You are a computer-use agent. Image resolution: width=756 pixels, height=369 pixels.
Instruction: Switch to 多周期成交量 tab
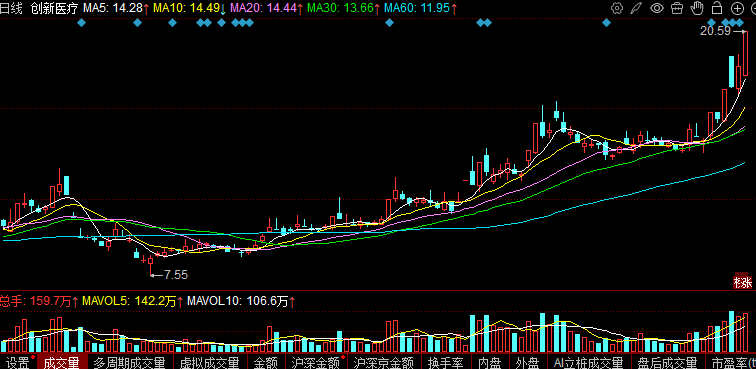(129, 362)
